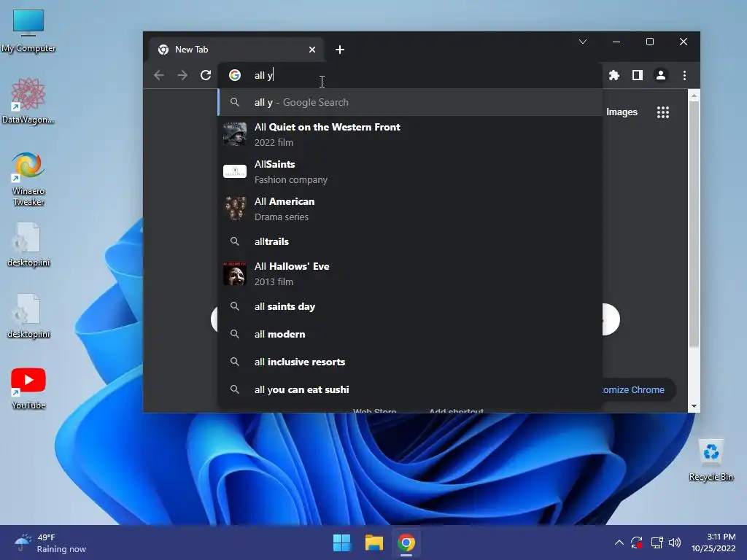The height and width of the screenshot is (560, 747).
Task: Open the YouTube desktop shortcut
Action: [28, 389]
